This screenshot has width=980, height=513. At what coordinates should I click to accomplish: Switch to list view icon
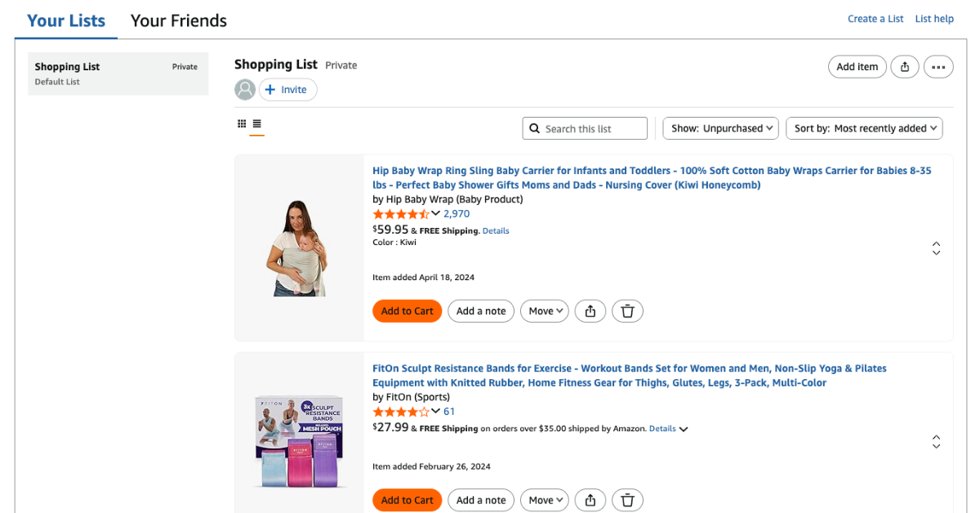coord(256,124)
